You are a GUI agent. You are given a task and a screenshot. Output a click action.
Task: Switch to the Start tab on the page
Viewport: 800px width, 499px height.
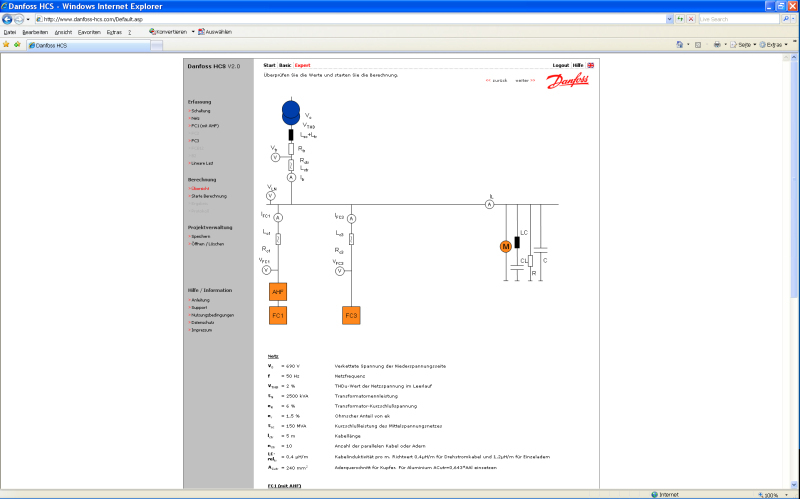click(x=269, y=65)
